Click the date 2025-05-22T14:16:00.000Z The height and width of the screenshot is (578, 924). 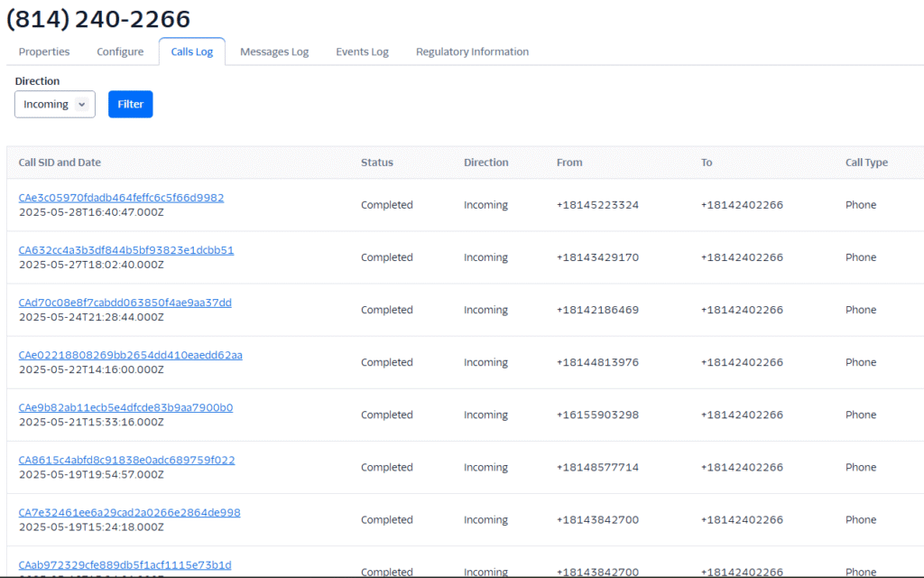[91, 369]
